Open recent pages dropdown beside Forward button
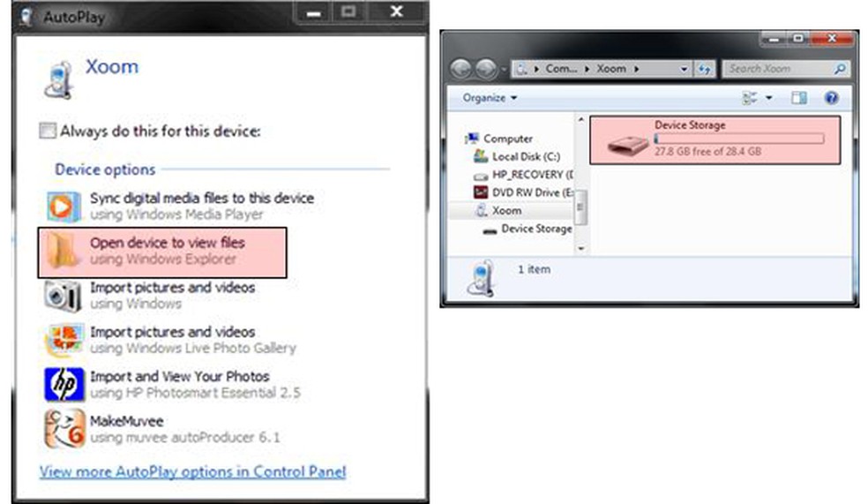This screenshot has width=868, height=504. [x=504, y=69]
